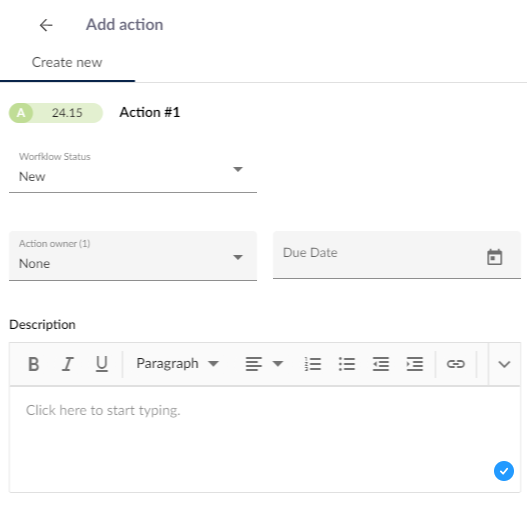Insert a bulleted list
Image resolution: width=527 pixels, height=506 pixels.
coord(347,364)
